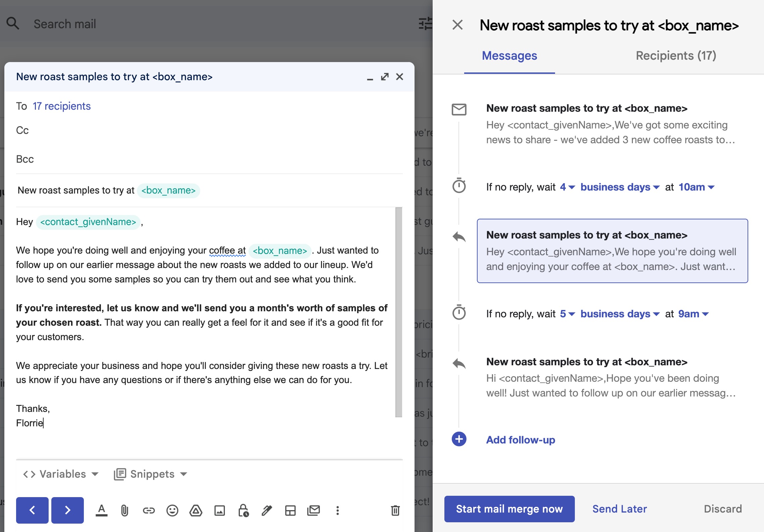The height and width of the screenshot is (532, 764).
Task: Click the attach files paperclip icon
Action: tap(124, 511)
